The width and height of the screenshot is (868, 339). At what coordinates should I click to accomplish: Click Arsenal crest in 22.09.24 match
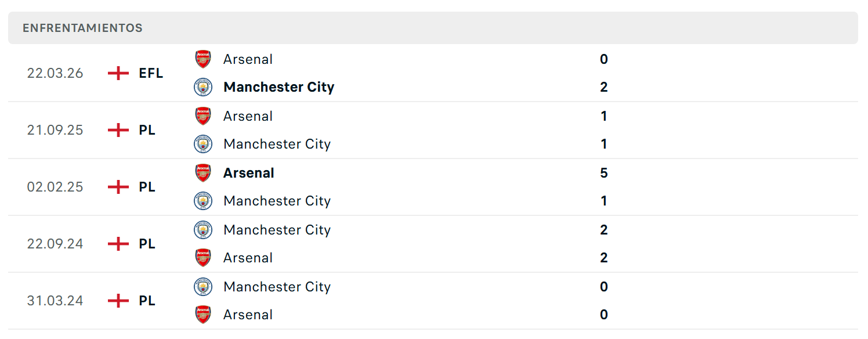pyautogui.click(x=203, y=258)
